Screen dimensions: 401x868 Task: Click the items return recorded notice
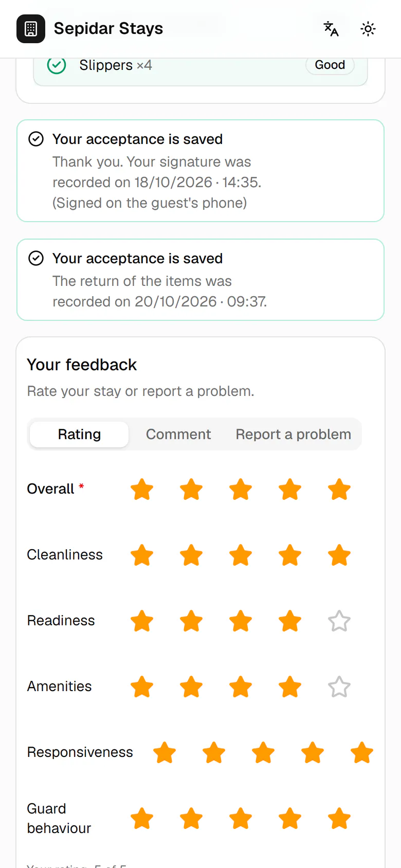tap(200, 280)
